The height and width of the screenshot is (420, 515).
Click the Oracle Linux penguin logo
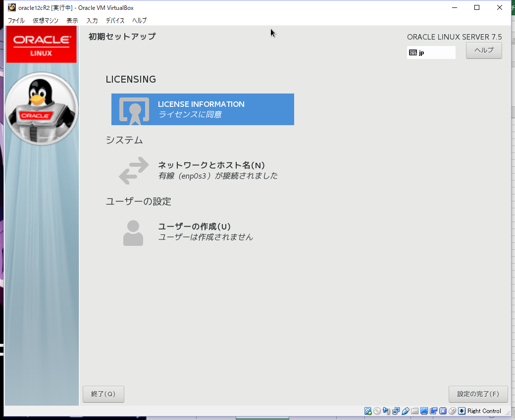(42, 108)
